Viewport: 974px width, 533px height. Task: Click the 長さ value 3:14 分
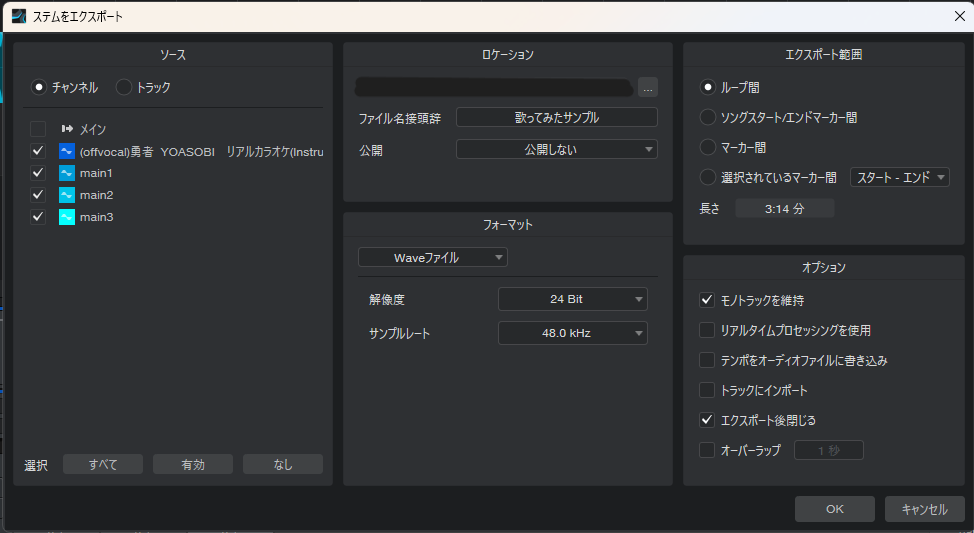tap(785, 209)
